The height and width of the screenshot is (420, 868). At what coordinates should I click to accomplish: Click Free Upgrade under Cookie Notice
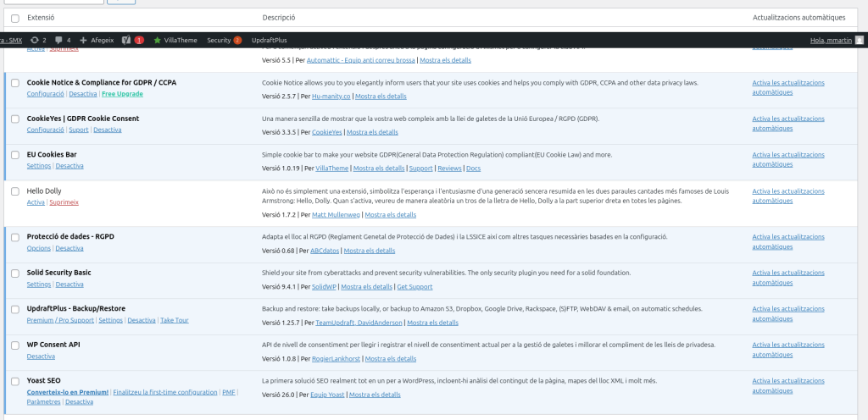122,93
